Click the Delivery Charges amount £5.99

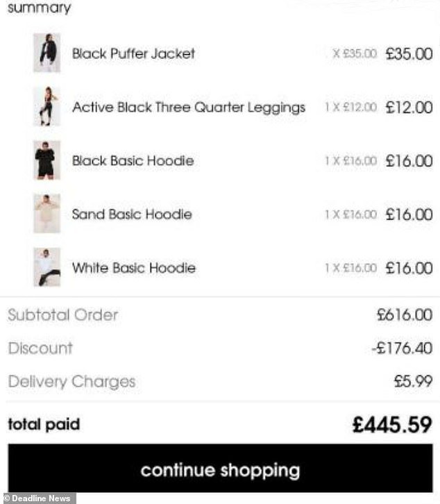point(413,382)
